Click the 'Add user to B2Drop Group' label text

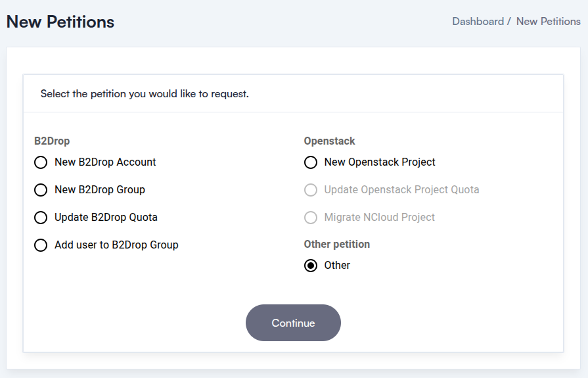click(x=116, y=245)
